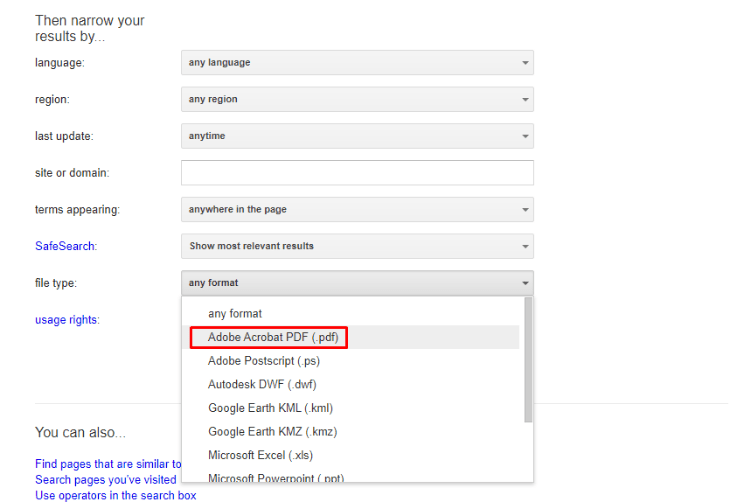The image size is (730, 502).
Task: Collapse the file type dropdown
Action: click(357, 283)
